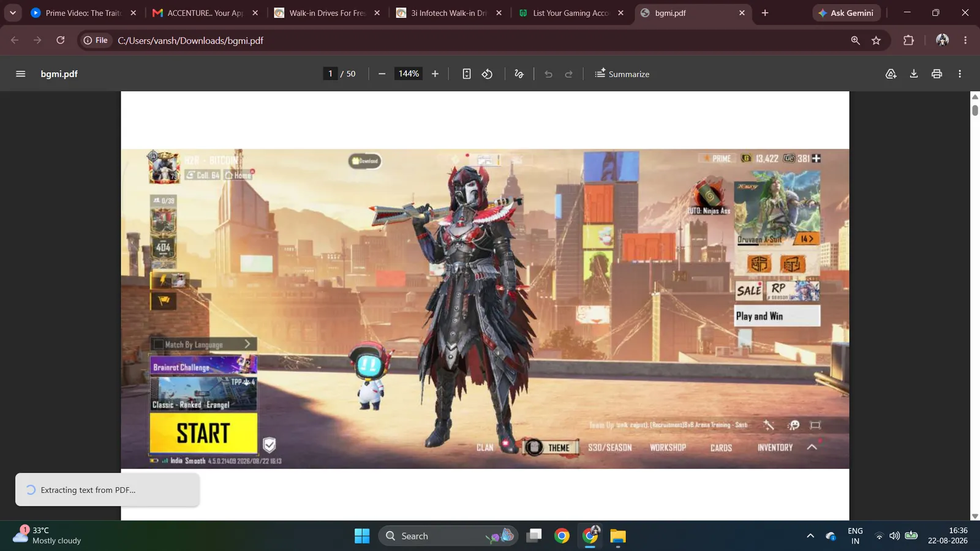Open PDF viewer more actions menu

pyautogui.click(x=960, y=73)
